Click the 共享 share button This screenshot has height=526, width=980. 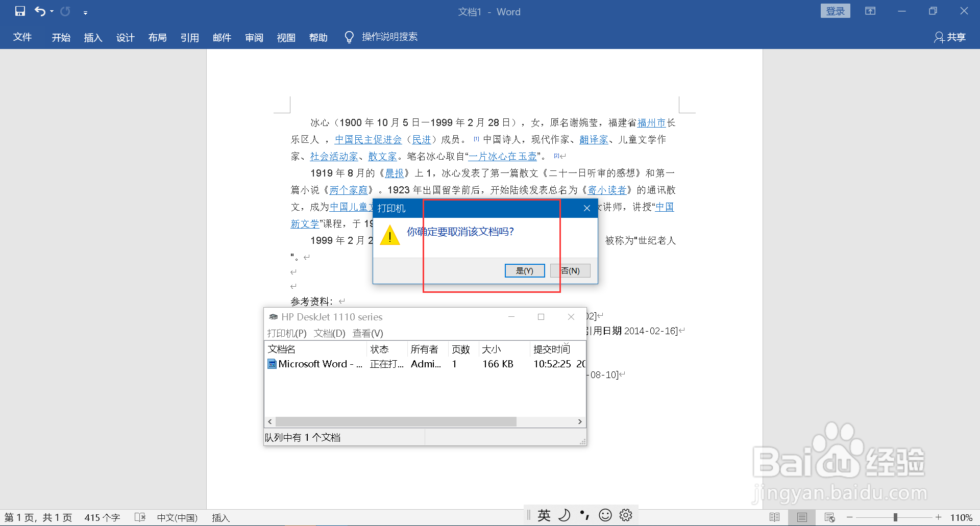click(950, 37)
